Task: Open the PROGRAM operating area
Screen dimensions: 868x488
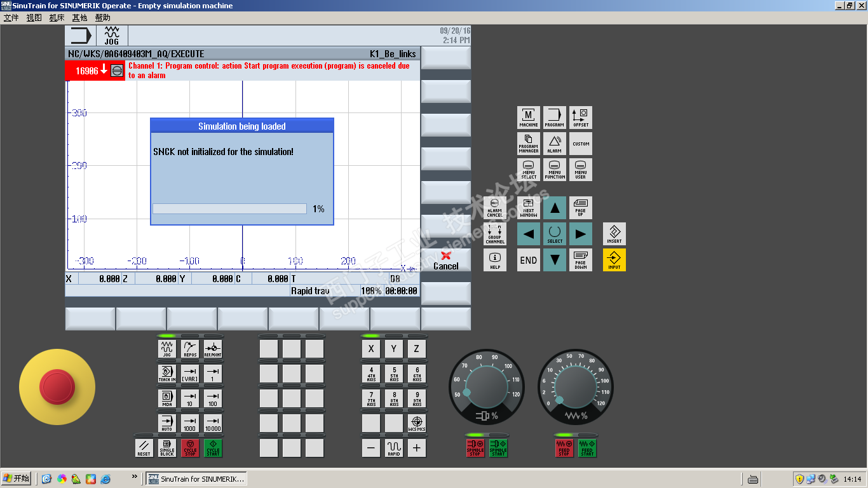Action: click(x=555, y=118)
